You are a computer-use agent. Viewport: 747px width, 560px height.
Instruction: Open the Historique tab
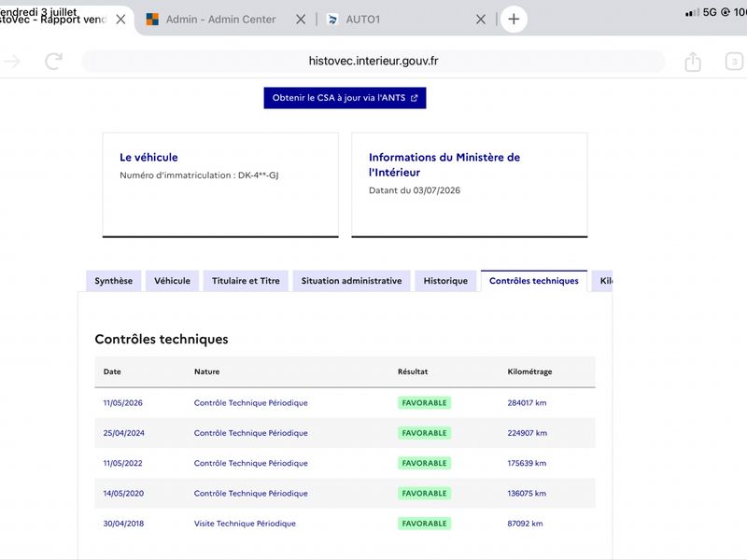tap(445, 281)
